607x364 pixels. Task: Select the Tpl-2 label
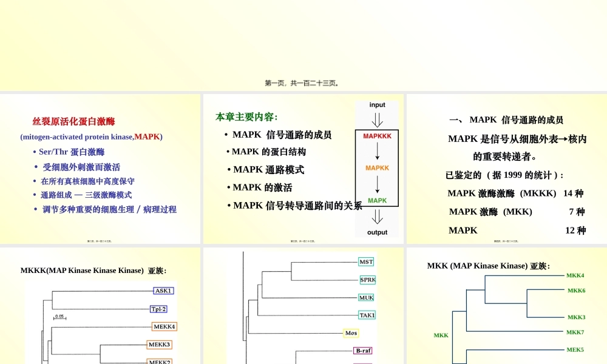point(158,309)
